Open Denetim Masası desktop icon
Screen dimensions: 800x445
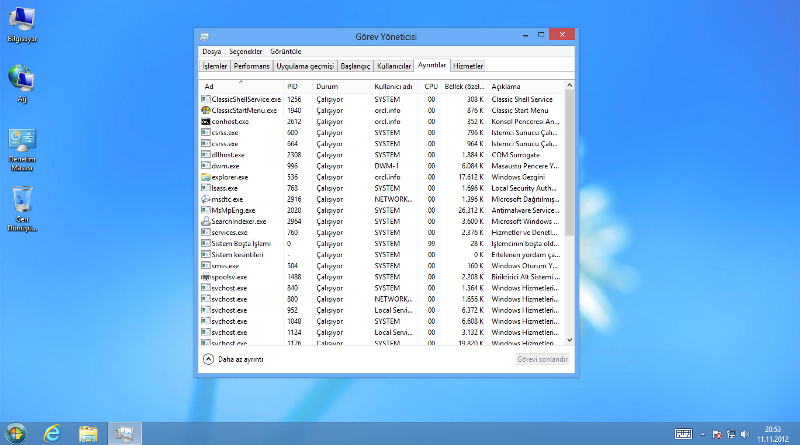click(x=22, y=150)
